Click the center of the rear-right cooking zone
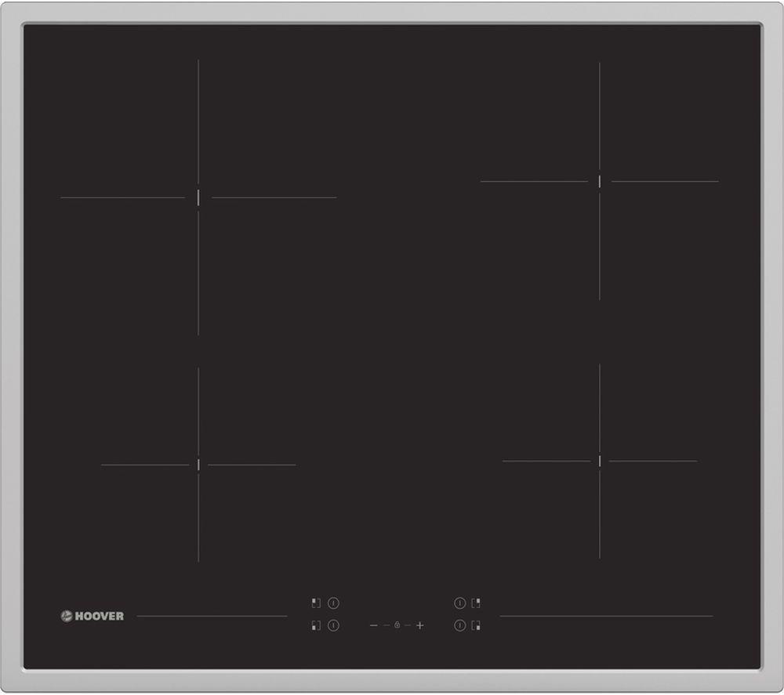 [600, 181]
